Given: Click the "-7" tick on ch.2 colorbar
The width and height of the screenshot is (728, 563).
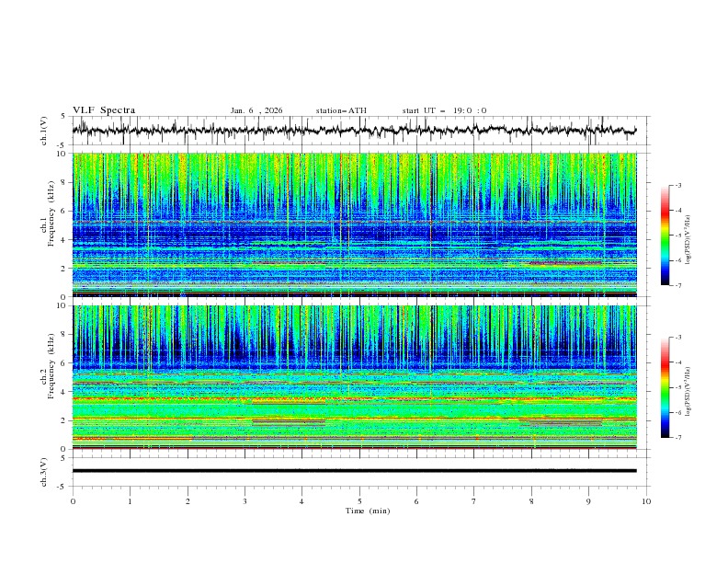Looking at the screenshot, I should click(678, 437).
